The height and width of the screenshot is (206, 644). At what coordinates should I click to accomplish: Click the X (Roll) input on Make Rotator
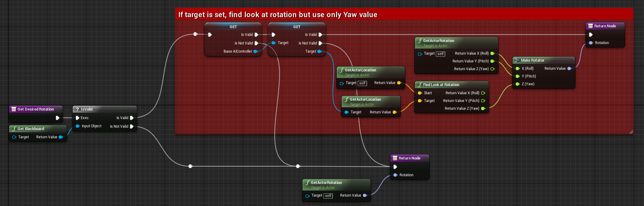pos(517,69)
